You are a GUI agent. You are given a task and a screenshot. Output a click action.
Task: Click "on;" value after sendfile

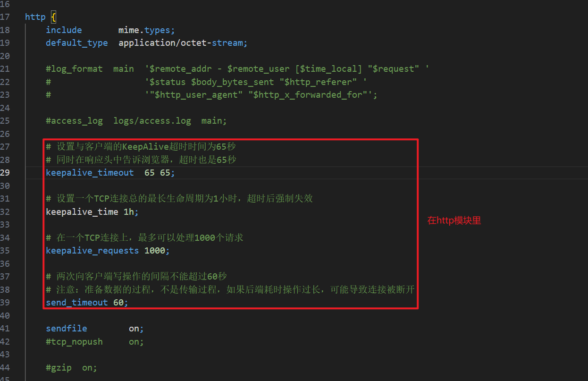pos(136,328)
